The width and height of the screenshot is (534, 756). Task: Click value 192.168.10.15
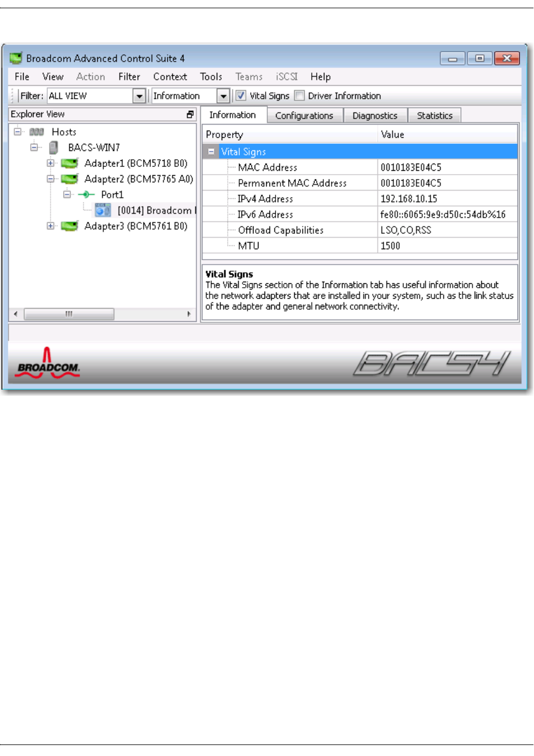click(x=409, y=199)
